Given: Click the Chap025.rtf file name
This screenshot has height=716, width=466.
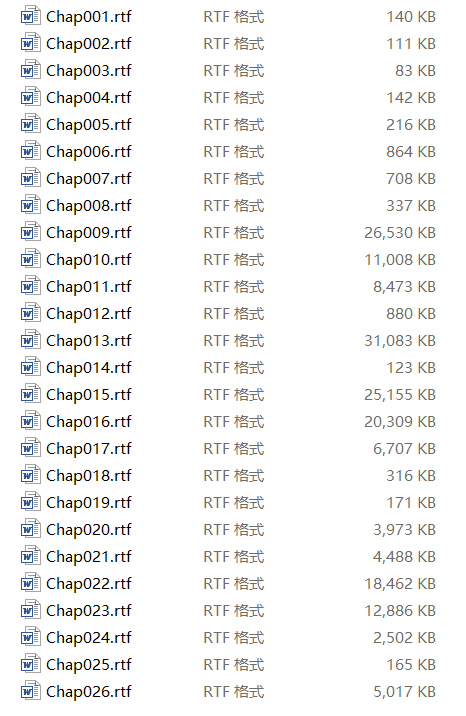Looking at the screenshot, I should point(89,664).
